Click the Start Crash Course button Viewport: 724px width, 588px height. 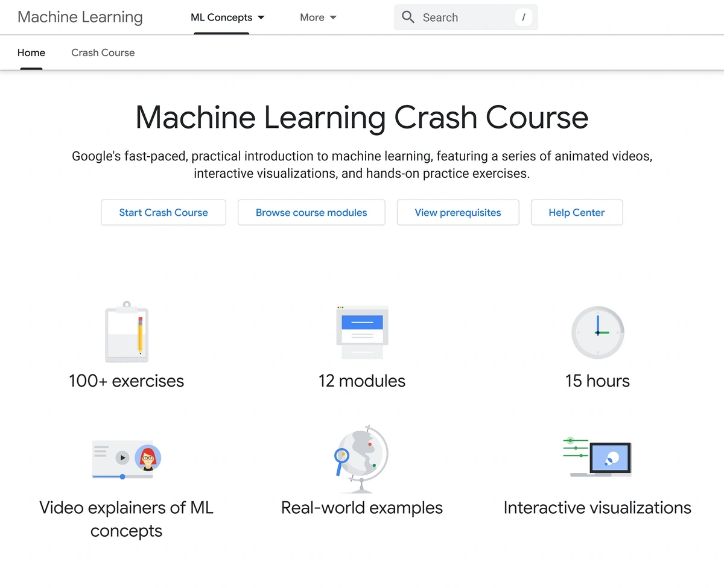164,212
